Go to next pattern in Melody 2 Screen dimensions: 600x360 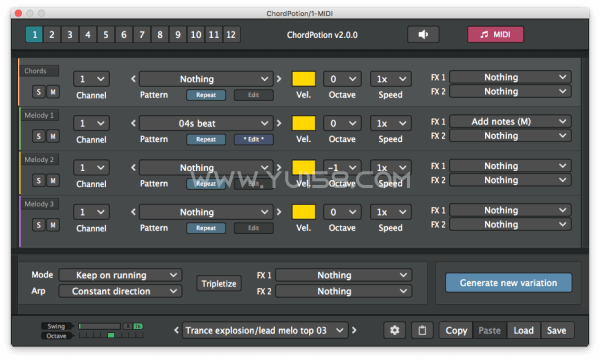279,168
